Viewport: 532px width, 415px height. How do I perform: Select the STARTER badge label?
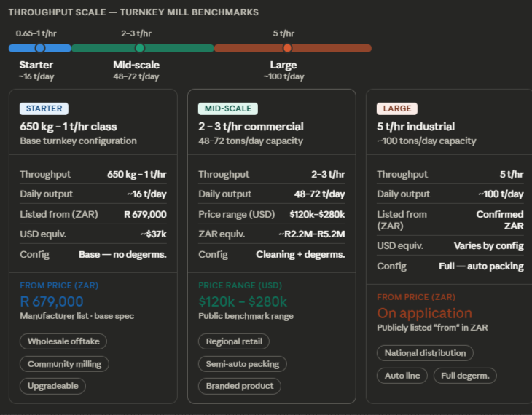tap(44, 108)
